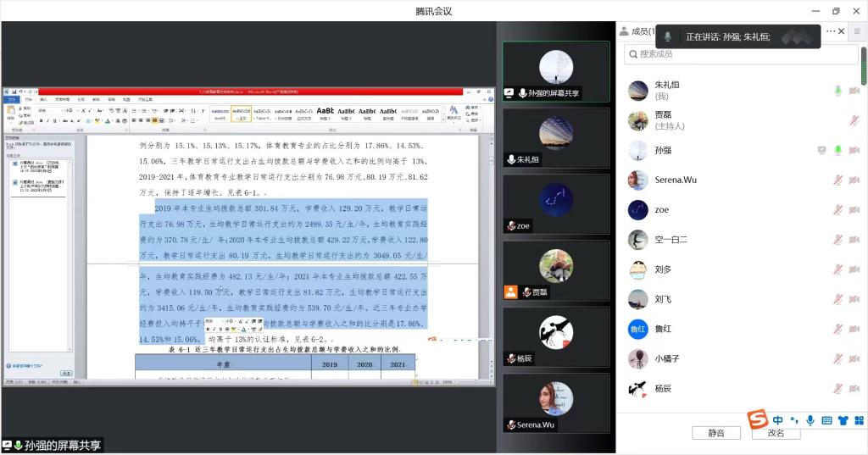The height and width of the screenshot is (455, 868).
Task: Click the 搜索成员 search field
Action: 741,54
